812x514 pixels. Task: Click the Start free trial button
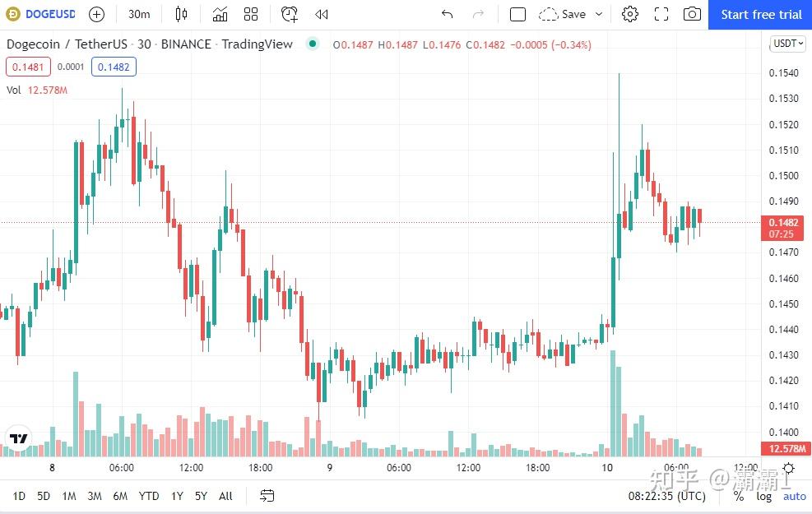760,15
